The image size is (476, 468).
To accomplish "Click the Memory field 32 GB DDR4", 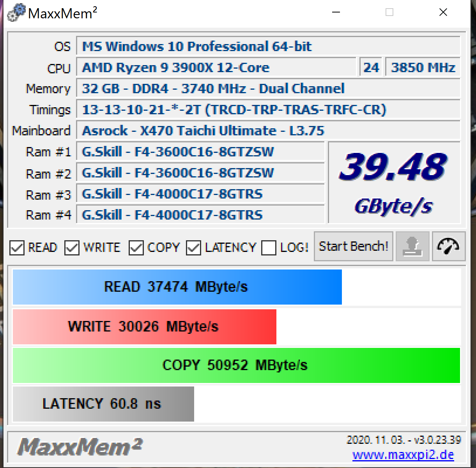I will [x=268, y=89].
